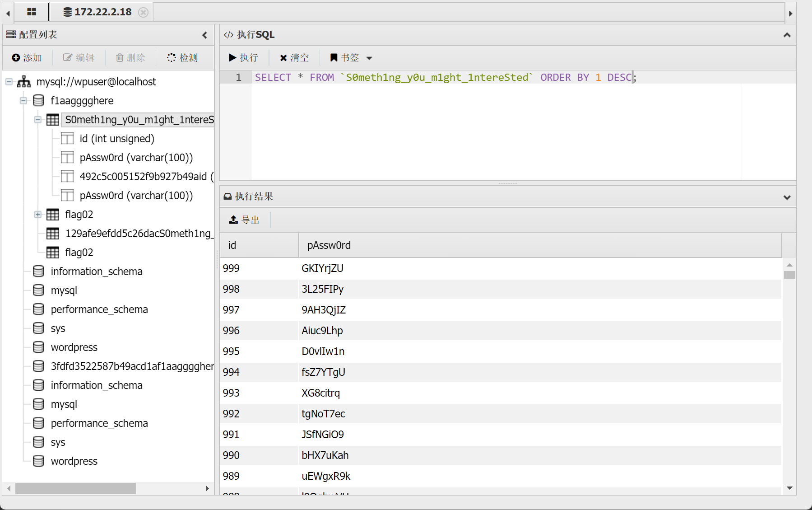Click results scrollbar down arrow
This screenshot has width=812, height=510.
[789, 488]
